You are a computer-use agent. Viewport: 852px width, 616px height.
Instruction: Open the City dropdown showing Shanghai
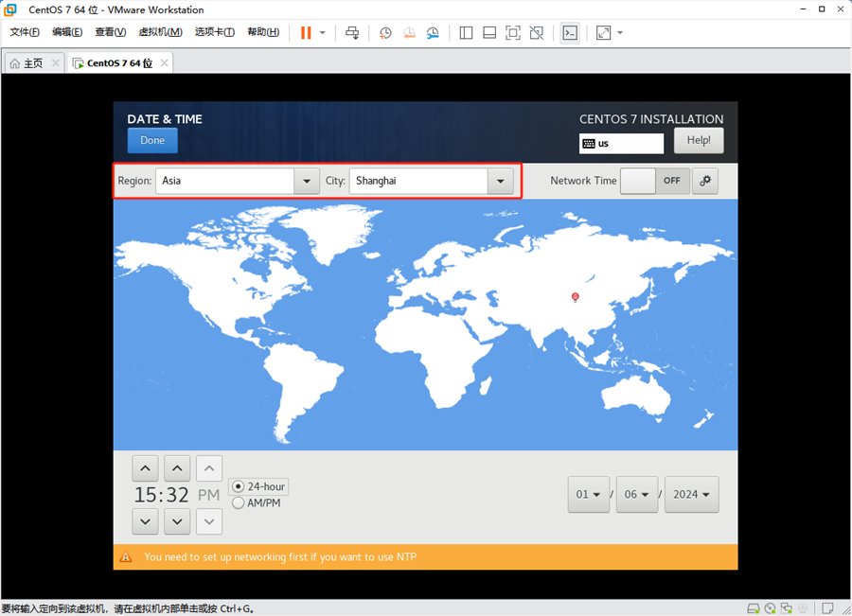click(501, 181)
